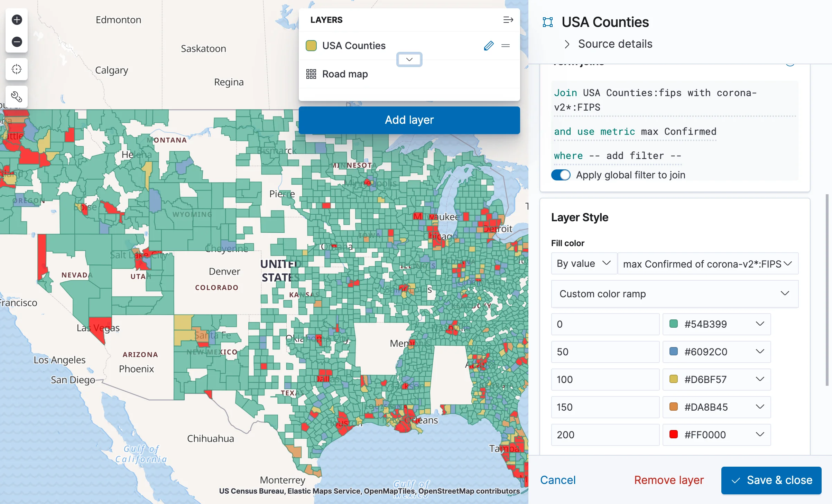Click Remove layer
The image size is (832, 504).
point(668,480)
